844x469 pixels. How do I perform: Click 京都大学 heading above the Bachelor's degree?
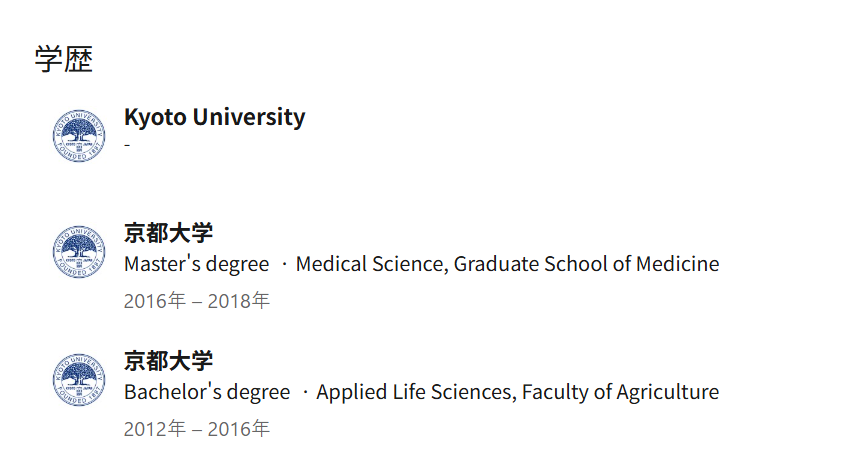click(168, 361)
